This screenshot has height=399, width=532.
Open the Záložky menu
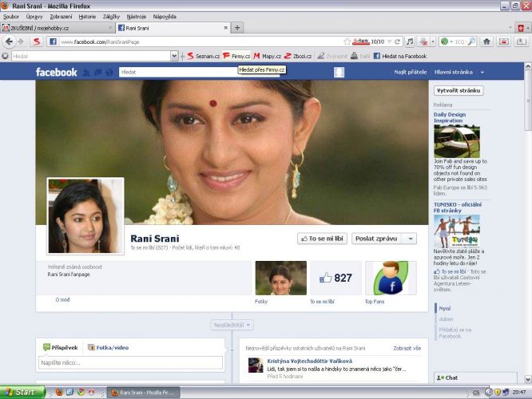point(111,17)
